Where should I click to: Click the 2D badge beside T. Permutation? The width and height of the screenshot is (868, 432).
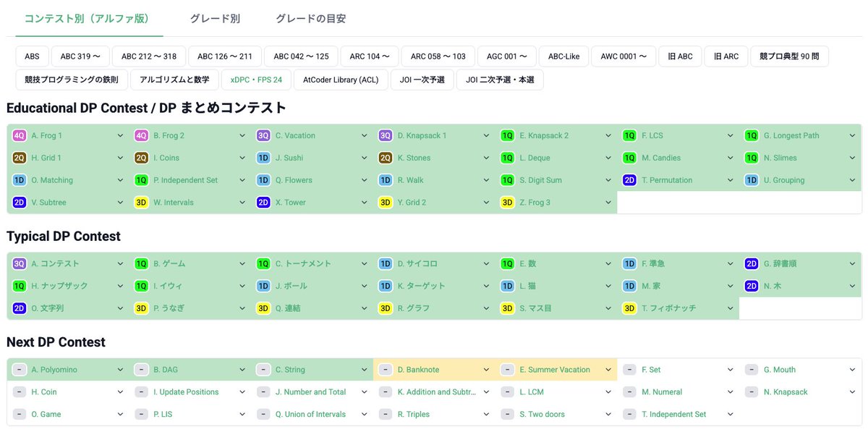coord(629,180)
